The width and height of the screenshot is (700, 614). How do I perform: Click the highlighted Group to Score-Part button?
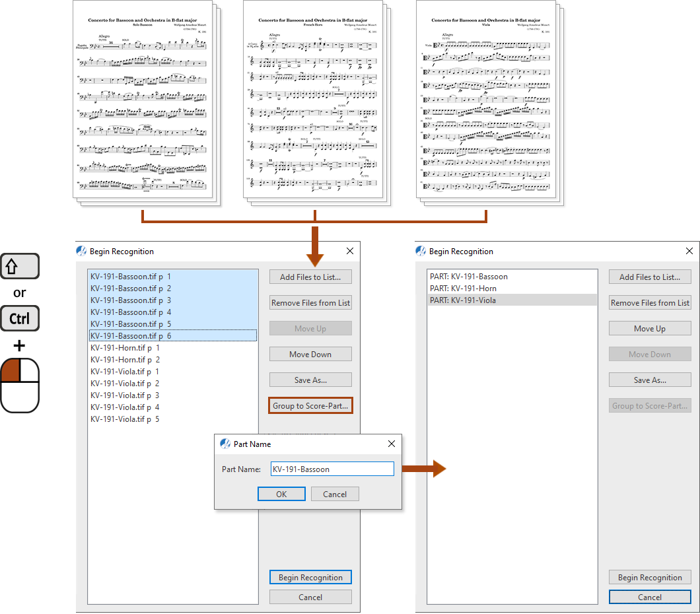point(310,406)
